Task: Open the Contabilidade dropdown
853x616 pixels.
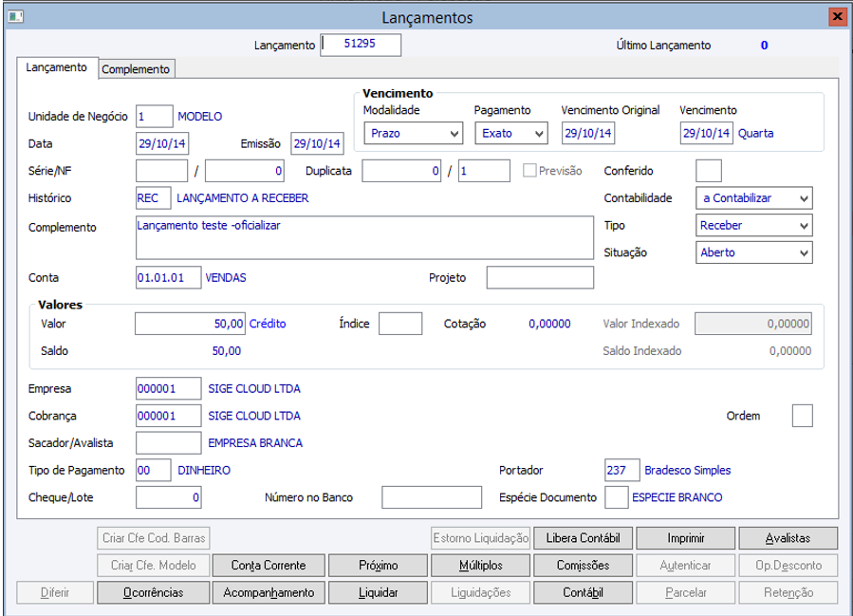Action: coord(753,198)
